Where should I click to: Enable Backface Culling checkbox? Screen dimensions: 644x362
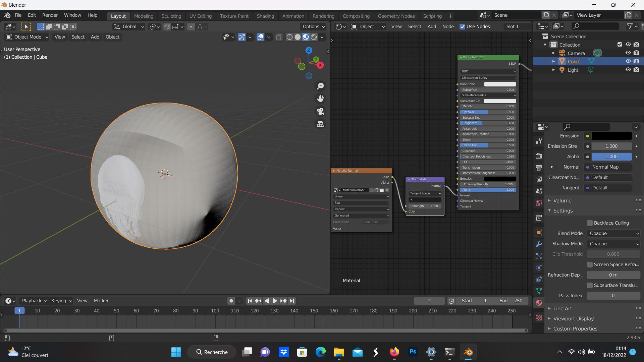point(590,223)
